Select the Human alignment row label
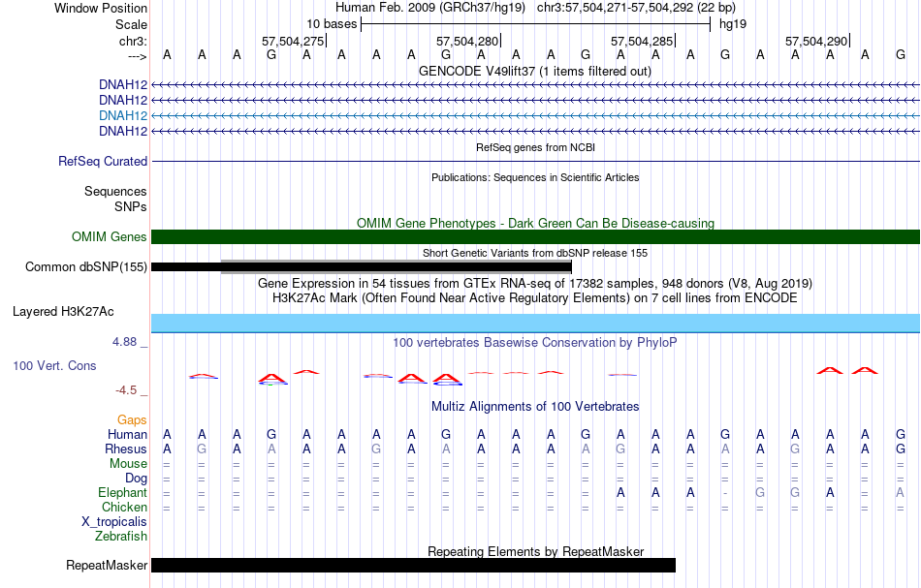 tap(127, 434)
